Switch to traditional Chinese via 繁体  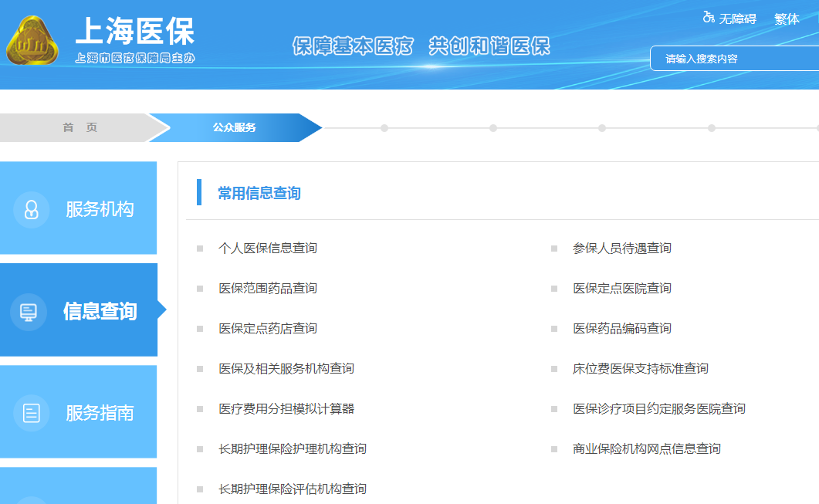[x=787, y=19]
